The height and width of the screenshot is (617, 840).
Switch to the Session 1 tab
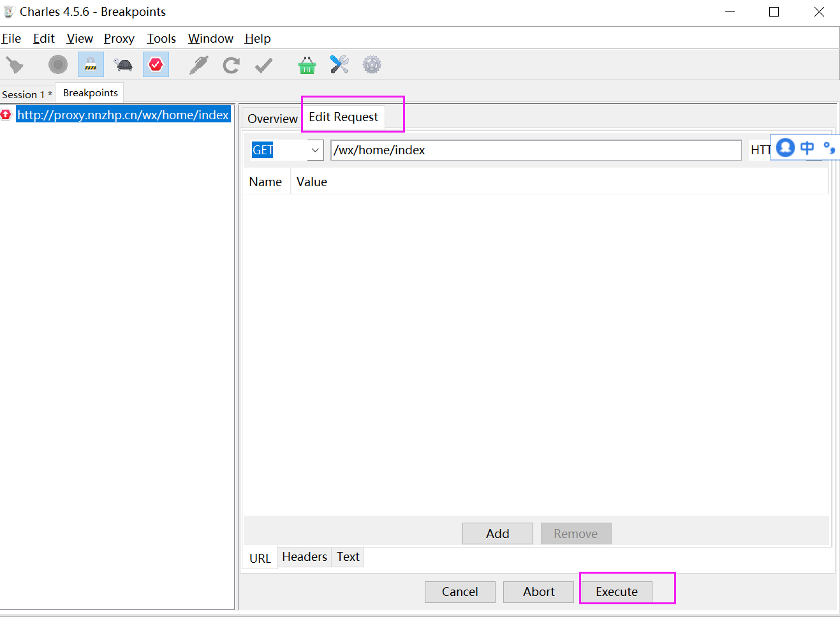point(27,94)
